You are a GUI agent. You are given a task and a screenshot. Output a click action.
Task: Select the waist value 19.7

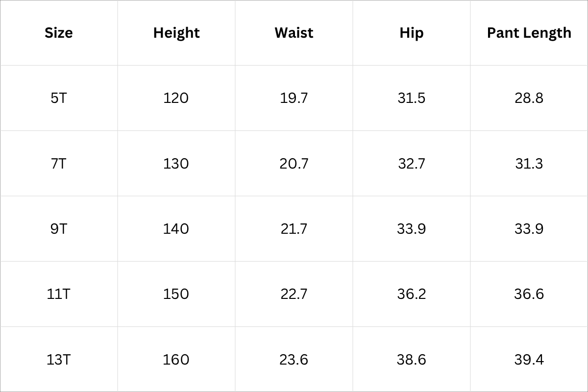294,98
